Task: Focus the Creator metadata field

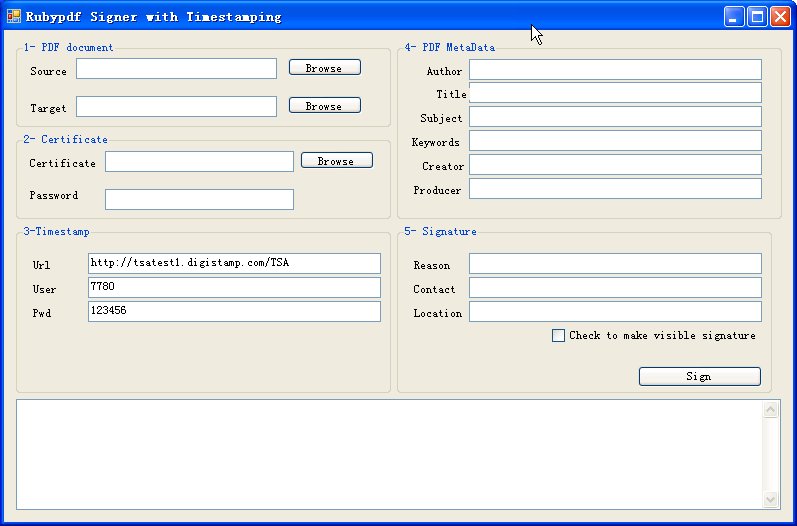Action: click(x=615, y=165)
